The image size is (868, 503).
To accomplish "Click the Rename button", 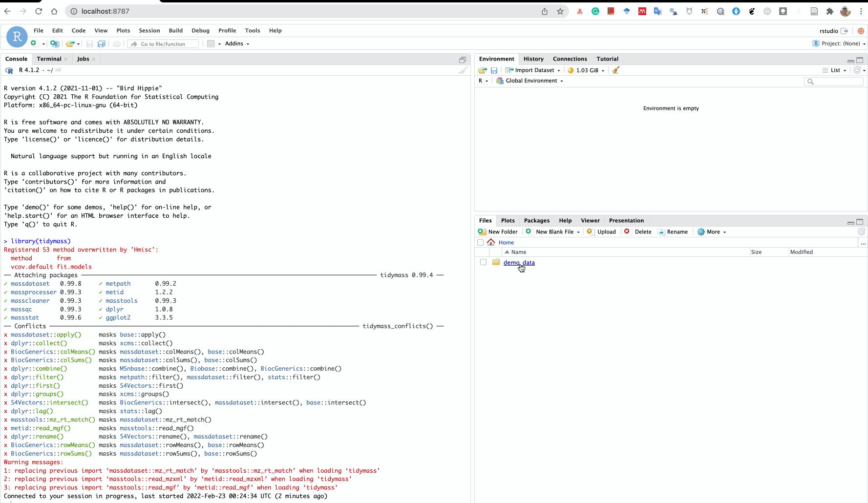I will click(x=673, y=232).
